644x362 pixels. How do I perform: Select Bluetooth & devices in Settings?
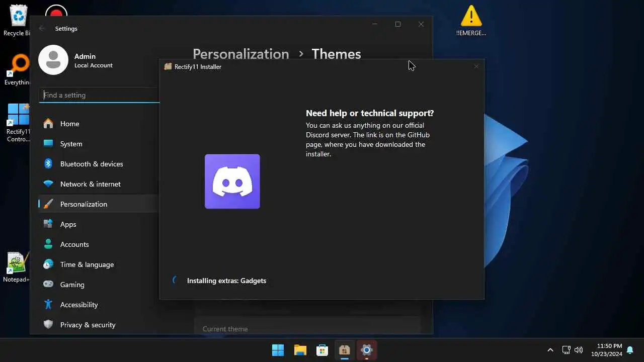coord(99,164)
